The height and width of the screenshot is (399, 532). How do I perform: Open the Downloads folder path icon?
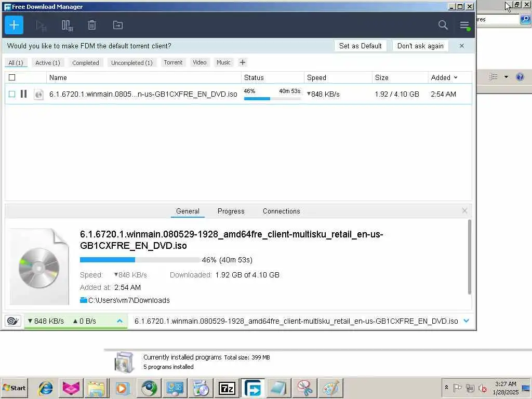tap(84, 300)
